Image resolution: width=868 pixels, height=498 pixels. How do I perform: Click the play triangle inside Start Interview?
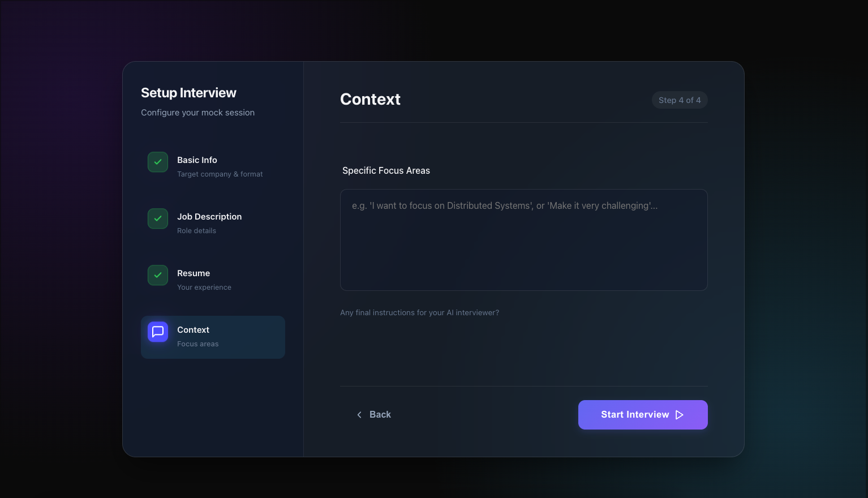pos(680,415)
